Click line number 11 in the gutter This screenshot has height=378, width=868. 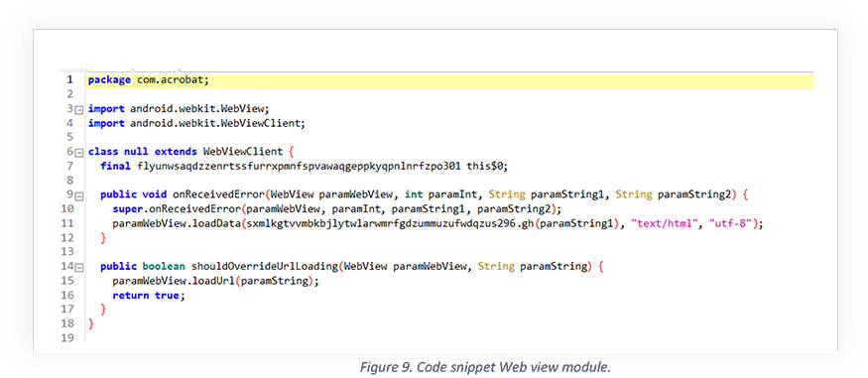pyautogui.click(x=67, y=223)
